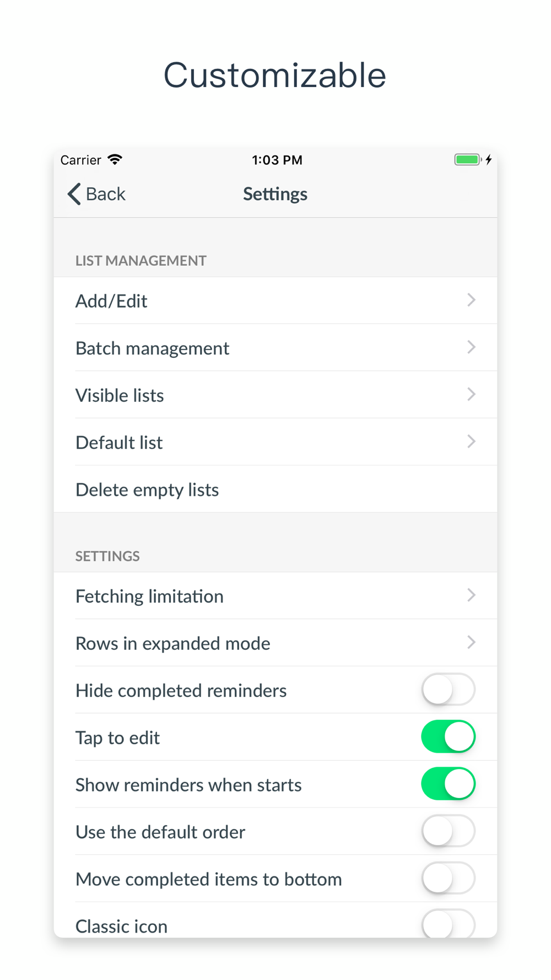
Task: Open the Fetching limitation option
Action: pyautogui.click(x=275, y=596)
